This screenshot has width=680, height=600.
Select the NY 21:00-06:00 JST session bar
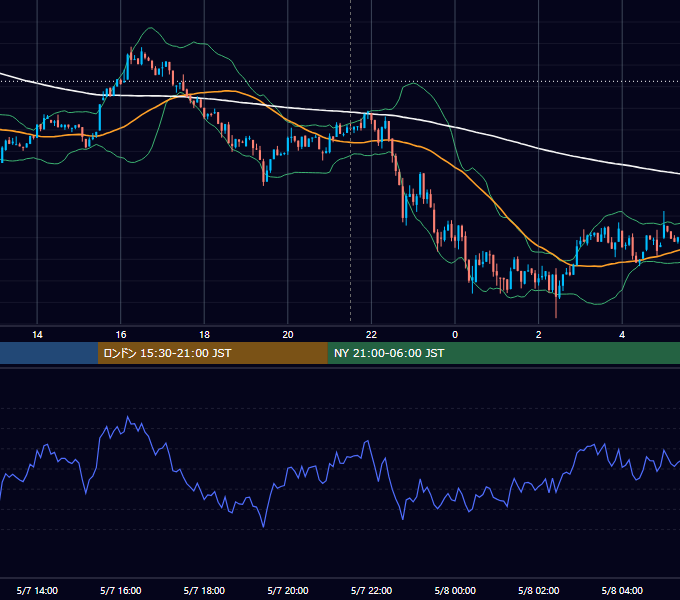tap(503, 353)
